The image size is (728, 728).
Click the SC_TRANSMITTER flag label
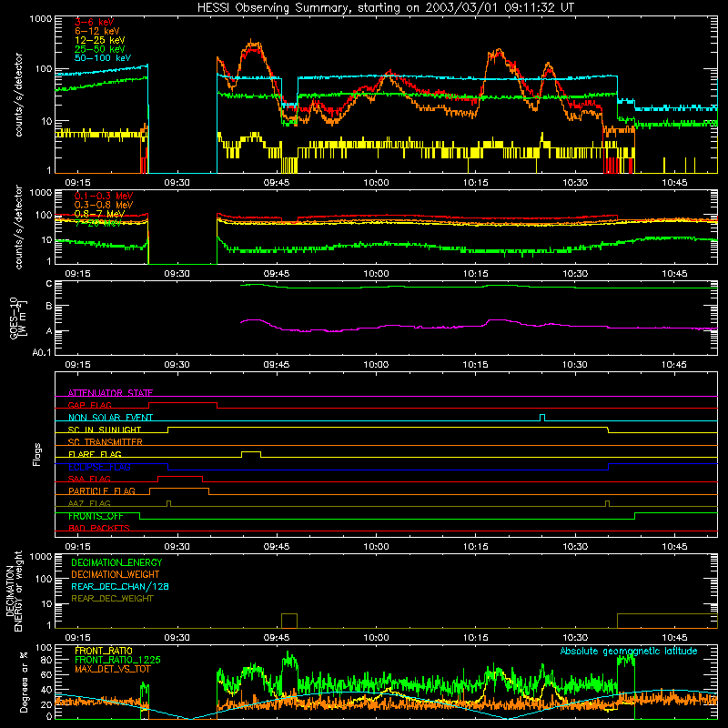pyautogui.click(x=106, y=442)
